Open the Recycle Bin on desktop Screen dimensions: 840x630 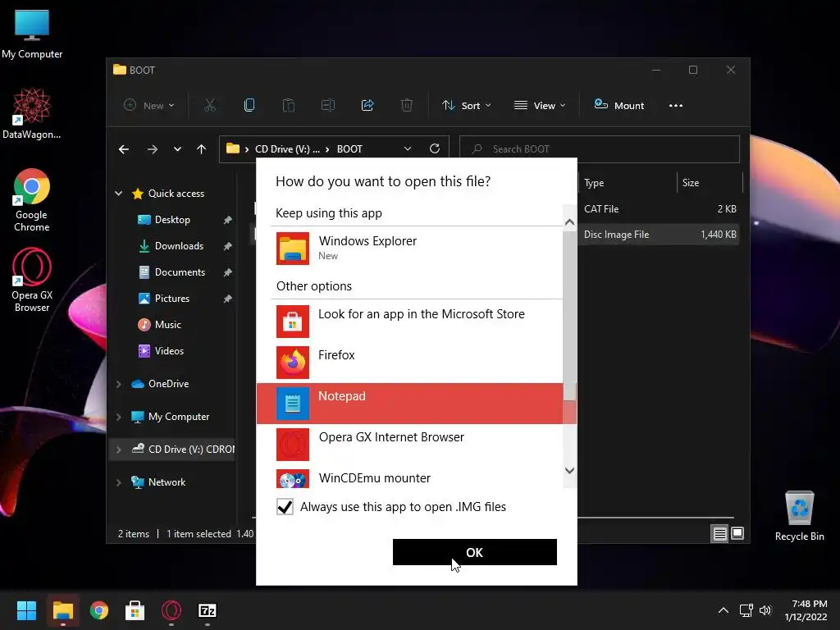[799, 516]
